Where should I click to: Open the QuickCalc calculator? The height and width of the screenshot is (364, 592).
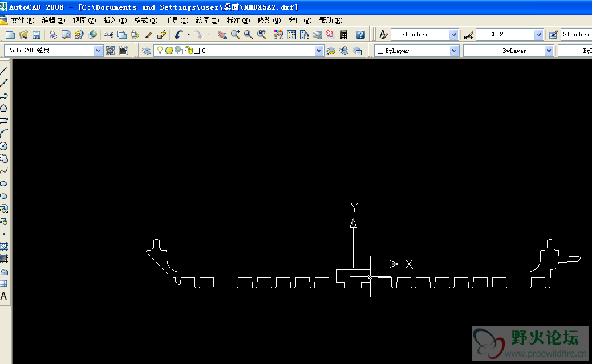(343, 35)
